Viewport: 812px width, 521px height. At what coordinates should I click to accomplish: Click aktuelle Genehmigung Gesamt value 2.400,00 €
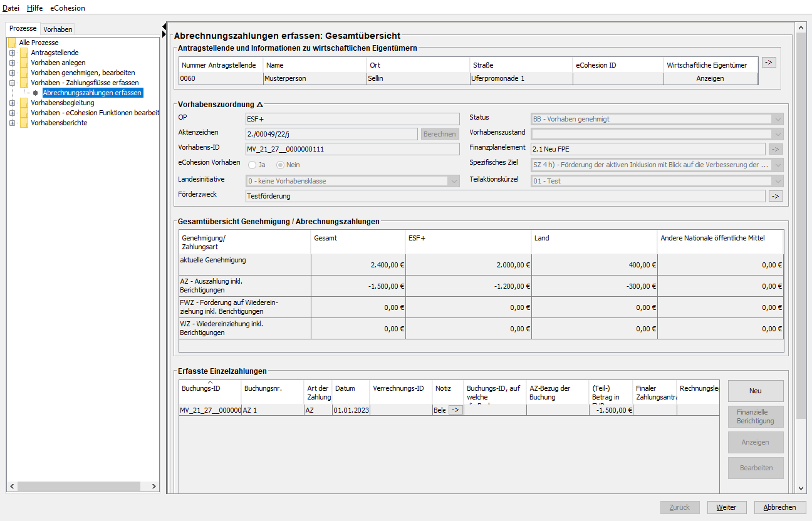[358, 265]
